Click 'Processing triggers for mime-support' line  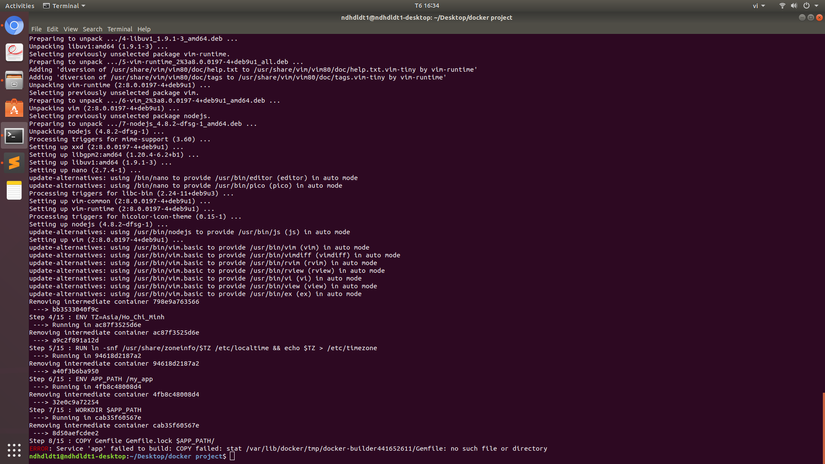119,139
